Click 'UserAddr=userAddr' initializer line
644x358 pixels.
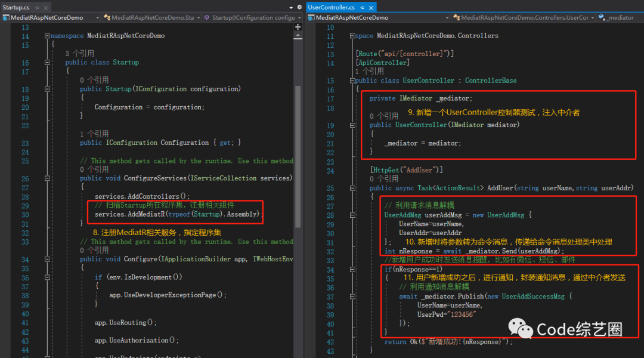point(430,233)
